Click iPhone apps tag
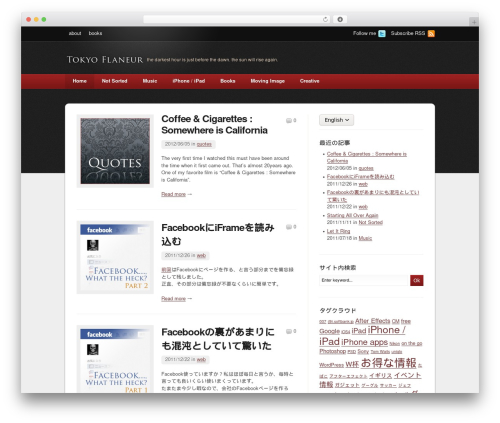500x423 pixels. [364, 342]
